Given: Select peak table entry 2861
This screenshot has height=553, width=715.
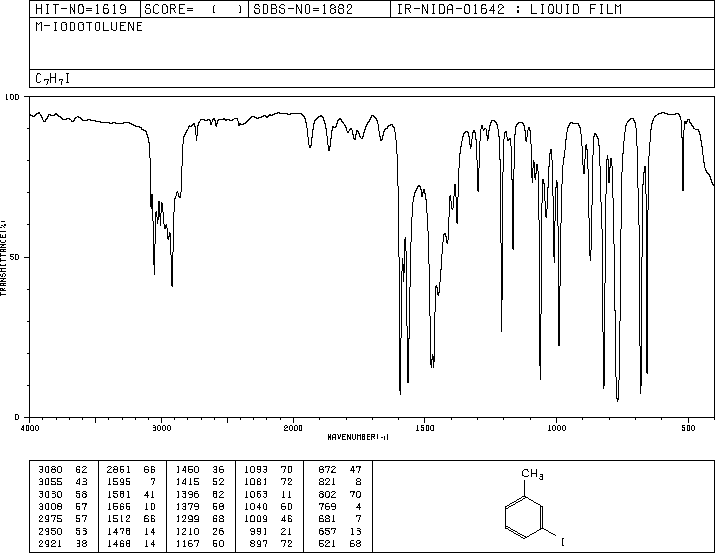Looking at the screenshot, I should (119, 470).
